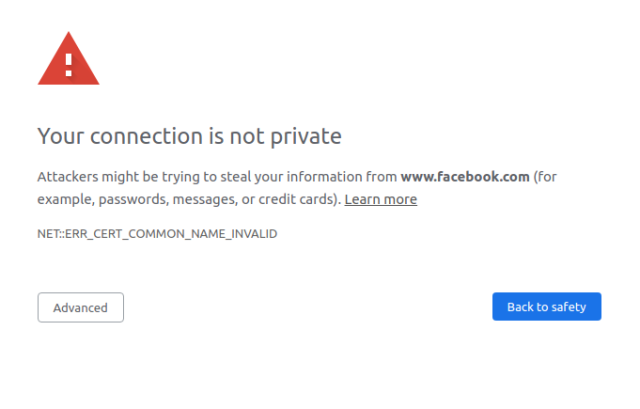
Task: Click the 'NET::ERR_CERT' prefix of the error code
Action: click(x=77, y=234)
